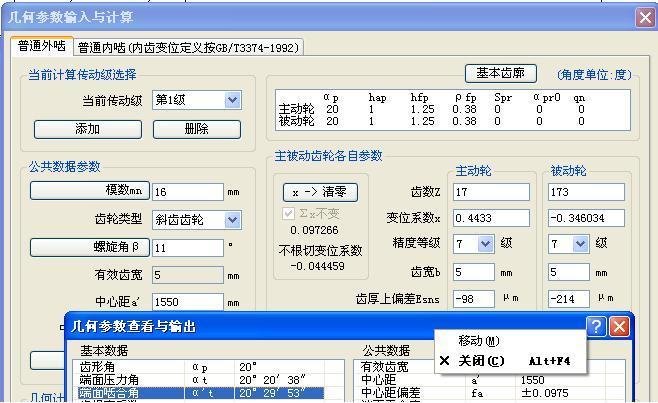The image size is (658, 403).
Task: Click the 模数mn button
Action: click(x=89, y=191)
